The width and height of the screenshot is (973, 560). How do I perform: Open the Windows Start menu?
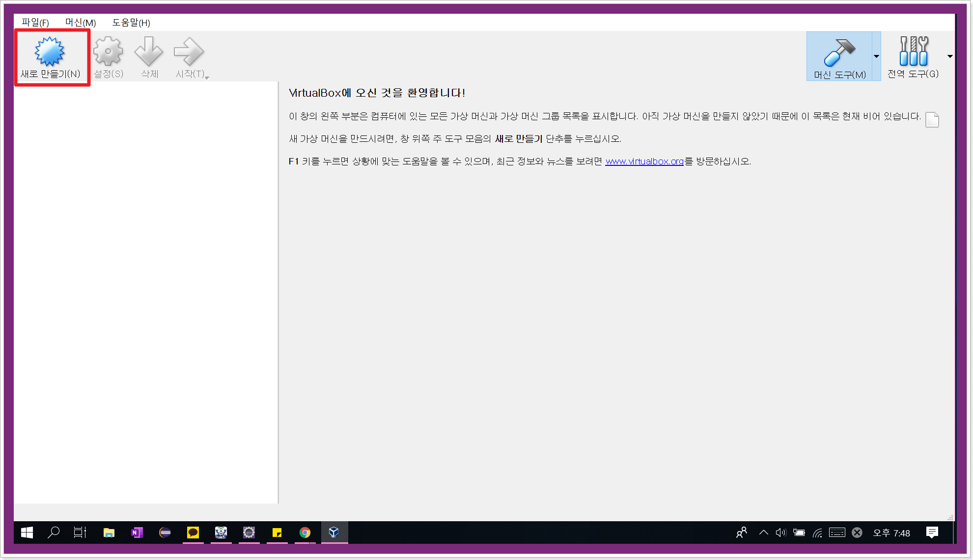pyautogui.click(x=27, y=533)
